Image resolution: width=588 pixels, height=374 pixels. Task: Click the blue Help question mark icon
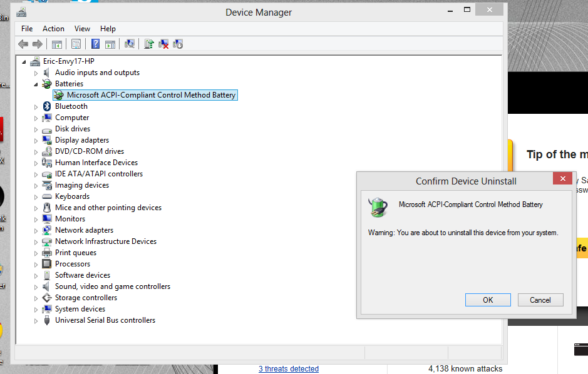click(96, 44)
